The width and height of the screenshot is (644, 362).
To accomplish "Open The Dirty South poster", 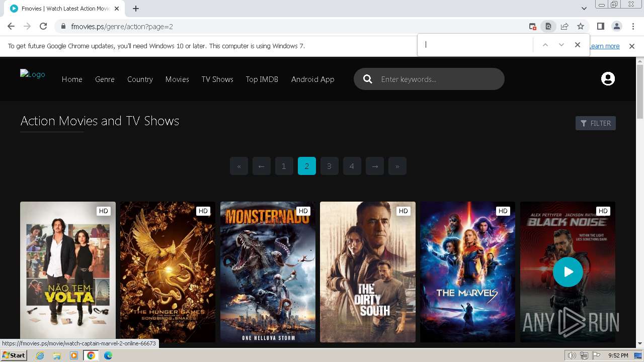I will [x=368, y=271].
